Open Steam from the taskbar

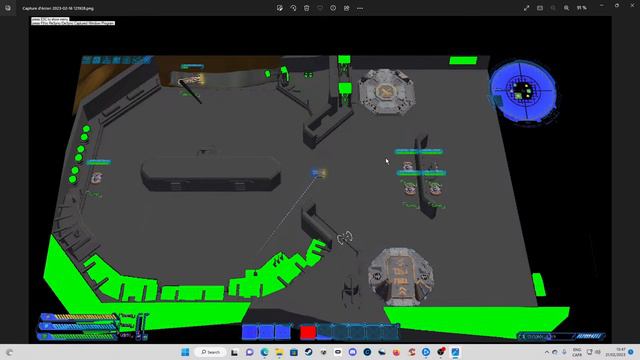pos(309,352)
